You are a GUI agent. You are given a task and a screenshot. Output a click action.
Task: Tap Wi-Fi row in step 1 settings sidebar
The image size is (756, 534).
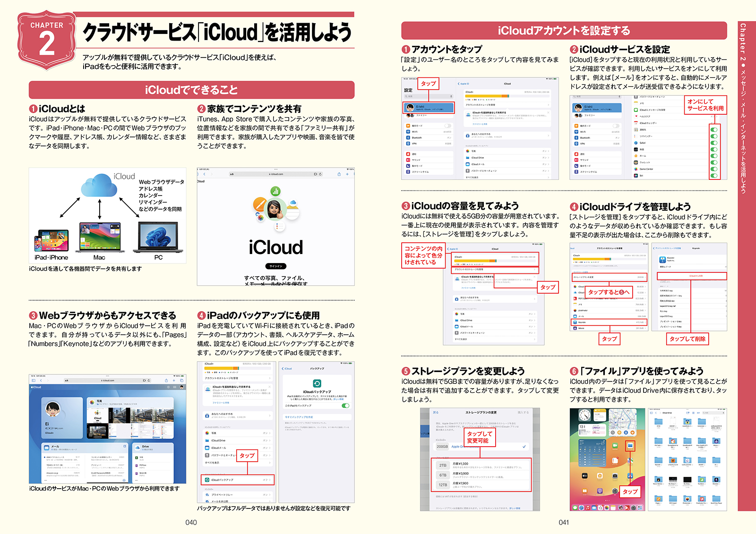pyautogui.click(x=429, y=132)
